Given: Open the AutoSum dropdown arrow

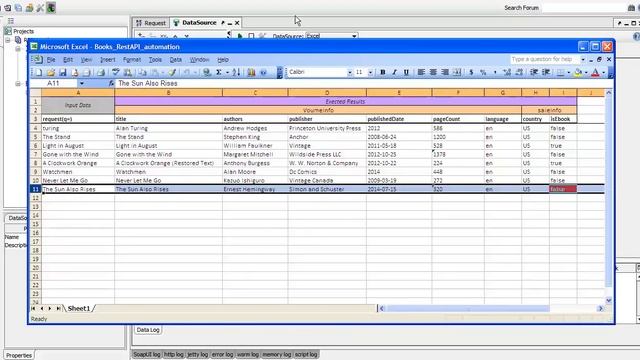Looking at the screenshot, I should tap(227, 73).
